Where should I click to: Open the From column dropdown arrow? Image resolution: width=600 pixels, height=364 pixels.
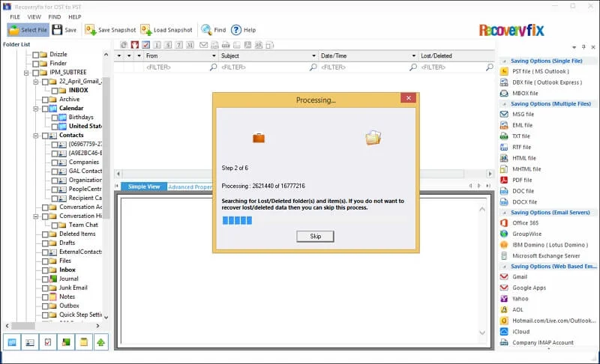pos(214,55)
